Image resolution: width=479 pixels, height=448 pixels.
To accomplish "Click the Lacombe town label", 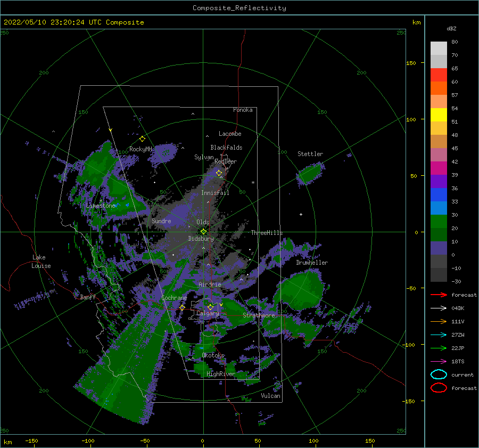I will [x=230, y=134].
